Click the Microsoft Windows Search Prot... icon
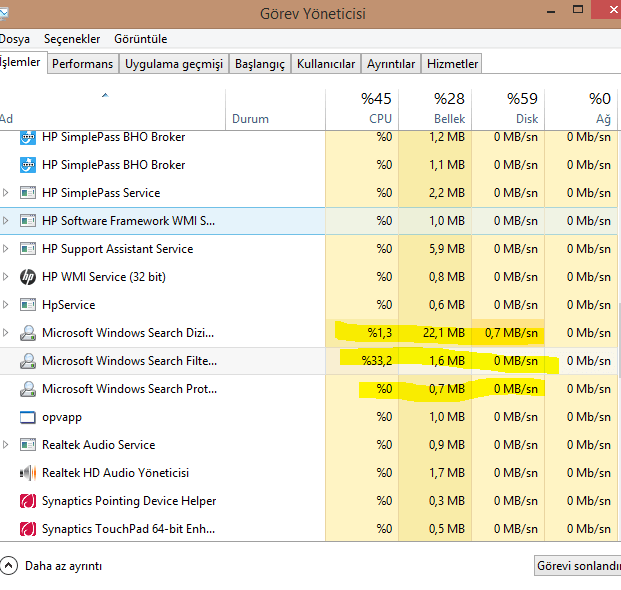The height and width of the screenshot is (590, 621). tap(28, 389)
